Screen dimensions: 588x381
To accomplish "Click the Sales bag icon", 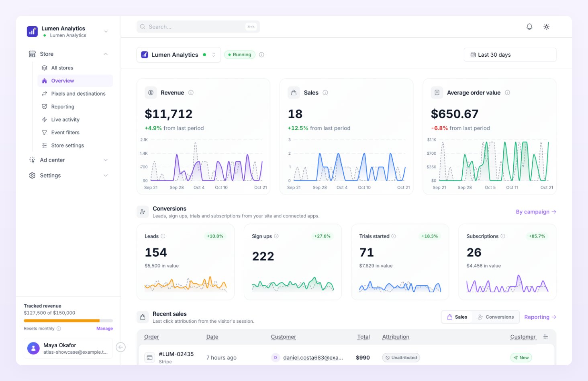I will tap(294, 92).
